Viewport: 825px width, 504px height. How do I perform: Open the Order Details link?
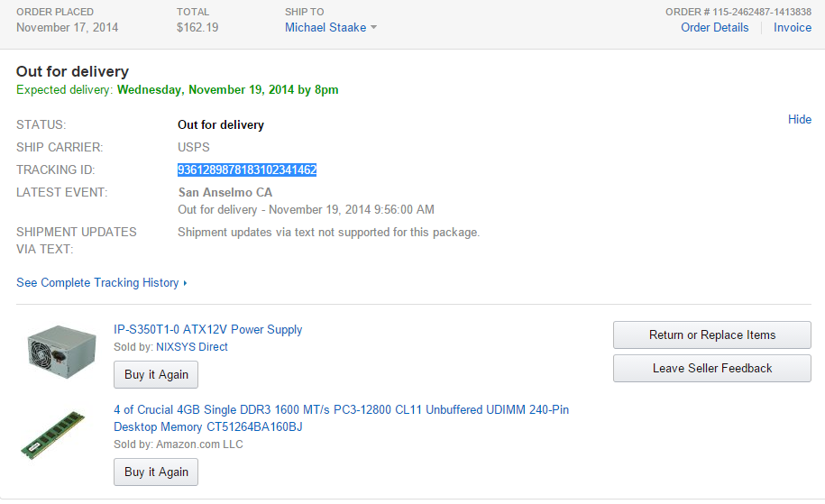714,27
